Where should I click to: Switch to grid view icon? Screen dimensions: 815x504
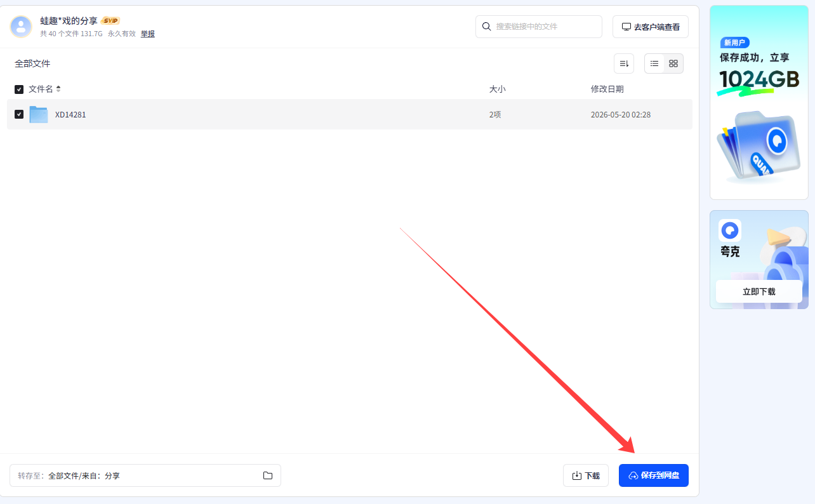[673, 63]
